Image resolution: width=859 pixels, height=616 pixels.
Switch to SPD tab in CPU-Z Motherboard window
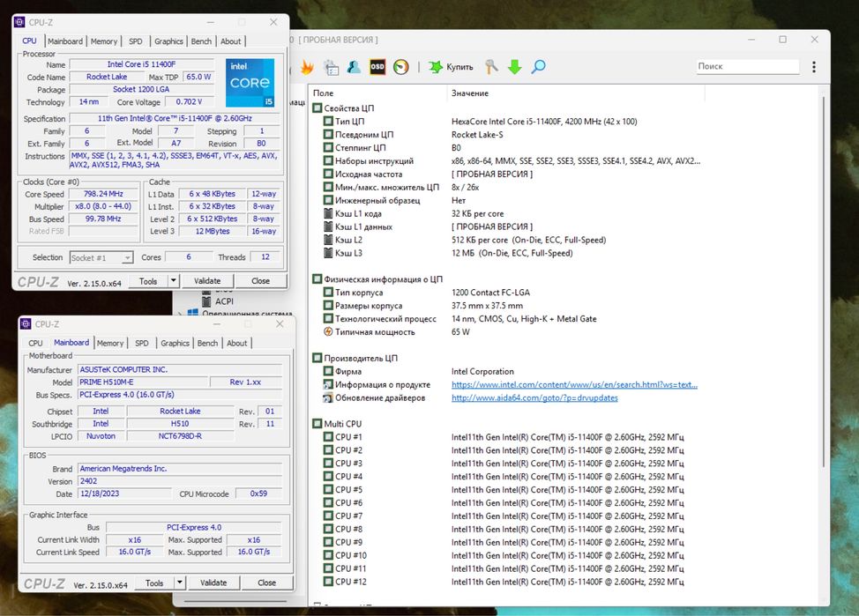[142, 343]
